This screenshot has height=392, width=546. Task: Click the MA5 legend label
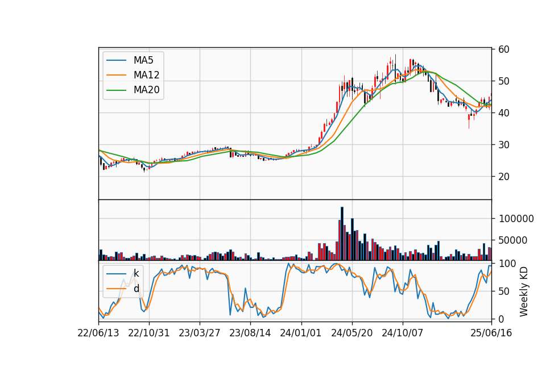pos(143,60)
